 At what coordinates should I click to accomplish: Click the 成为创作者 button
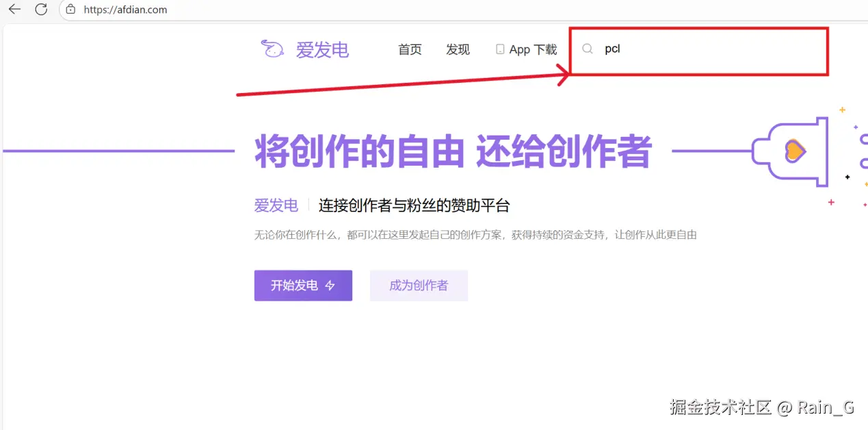(419, 286)
